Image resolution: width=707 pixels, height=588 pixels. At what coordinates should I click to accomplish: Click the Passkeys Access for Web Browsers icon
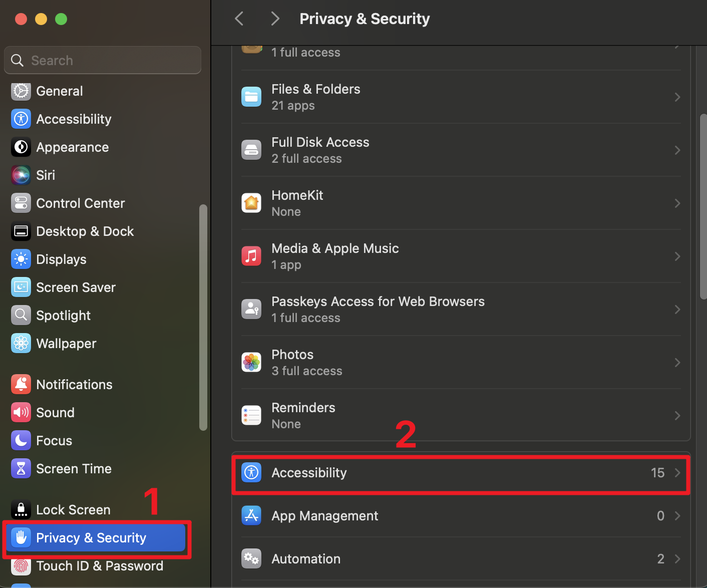pyautogui.click(x=251, y=310)
